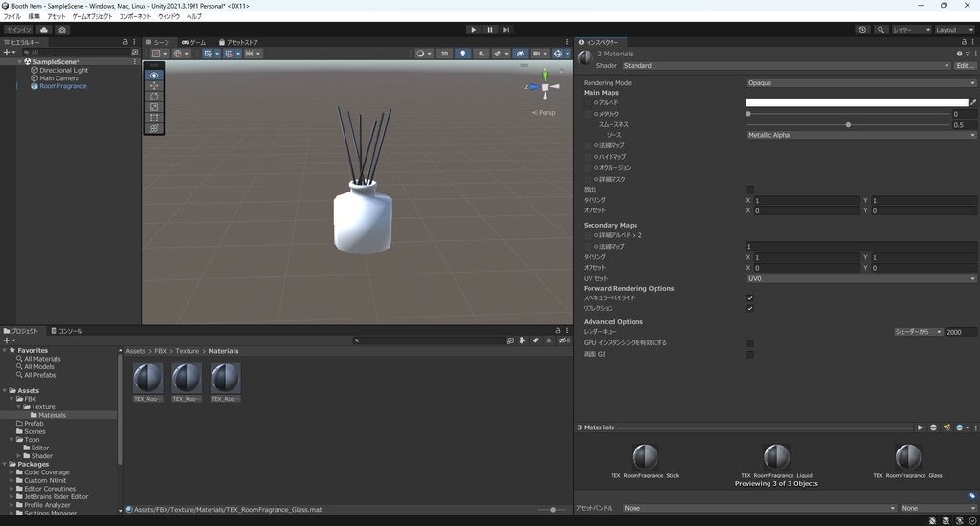The image size is (980, 526).
Task: Switch to the アセットストア tab
Action: coord(238,42)
